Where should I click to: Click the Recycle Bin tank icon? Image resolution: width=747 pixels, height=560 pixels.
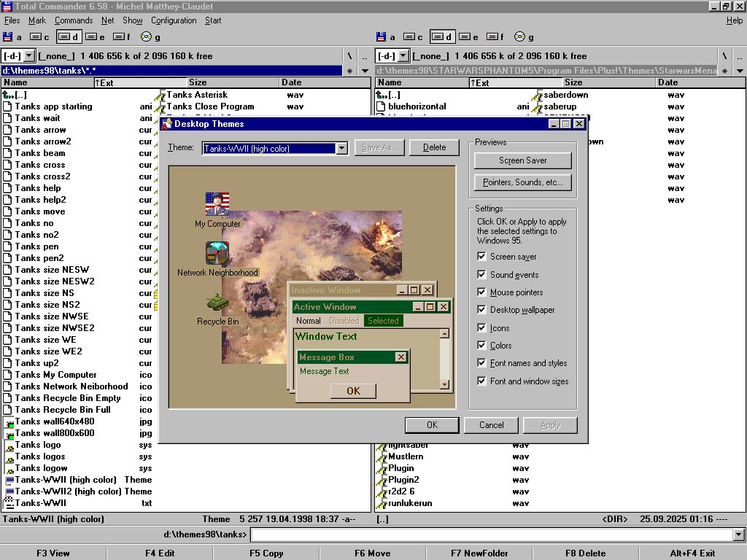pyautogui.click(x=217, y=302)
